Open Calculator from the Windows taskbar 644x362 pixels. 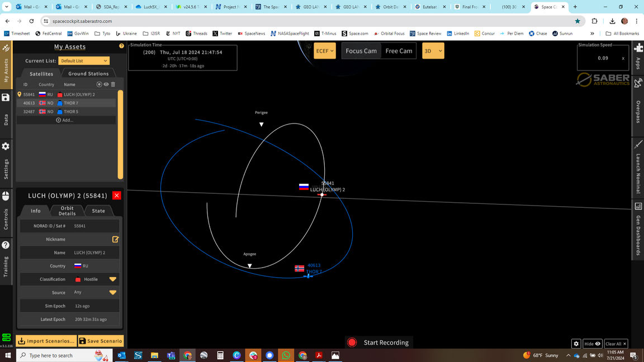click(x=220, y=355)
